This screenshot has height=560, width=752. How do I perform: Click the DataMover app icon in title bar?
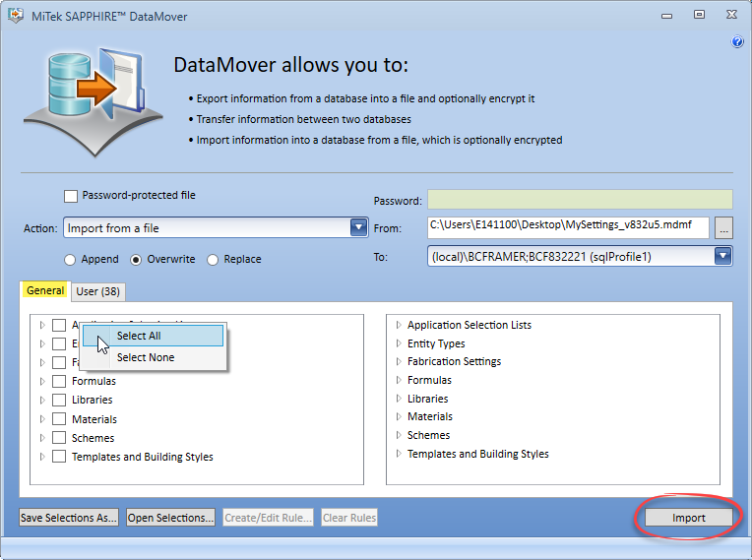[16, 16]
